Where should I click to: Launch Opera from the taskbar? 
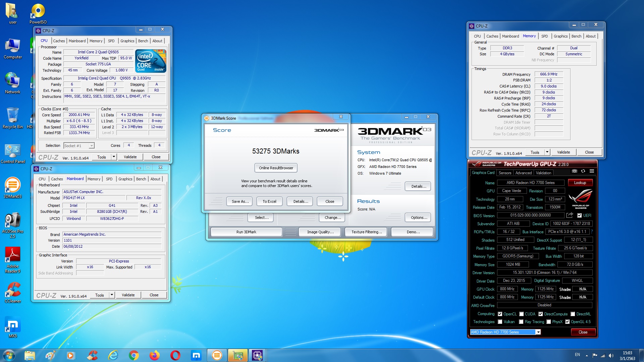tap(175, 355)
